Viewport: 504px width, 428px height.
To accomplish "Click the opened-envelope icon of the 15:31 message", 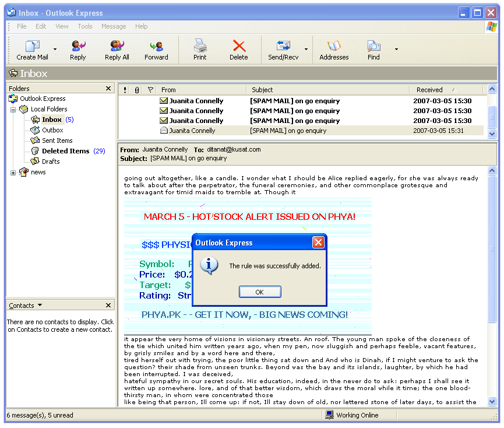I will 164,130.
